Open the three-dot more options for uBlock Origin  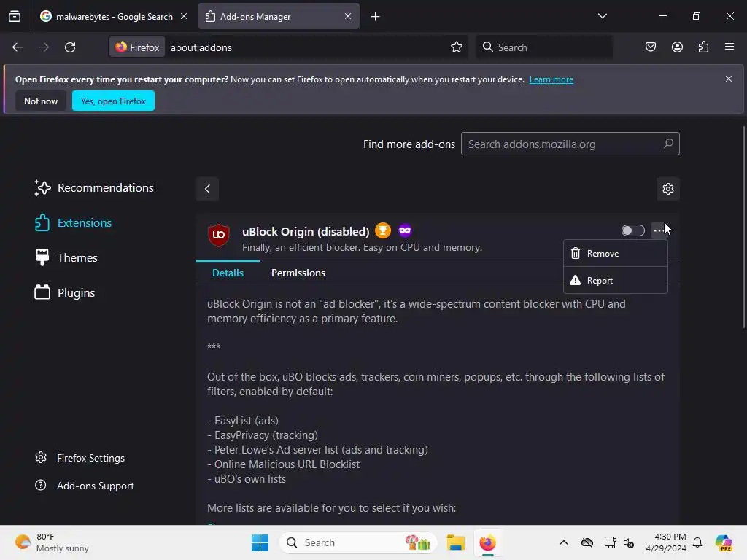(x=659, y=230)
